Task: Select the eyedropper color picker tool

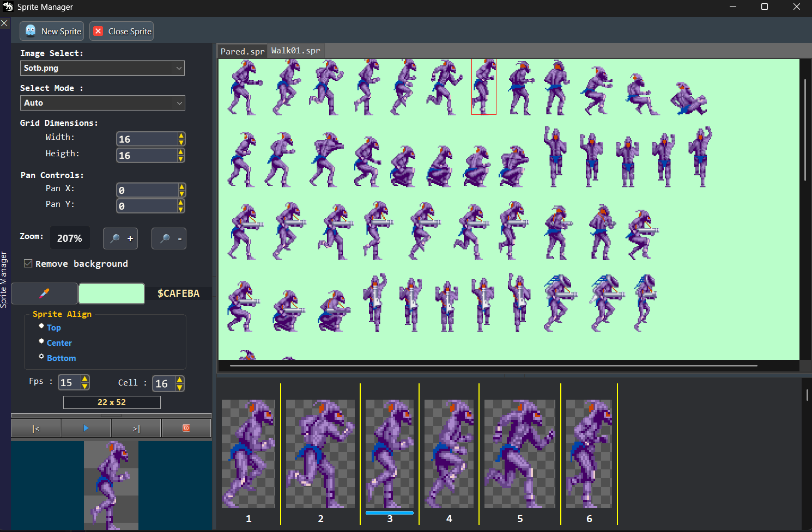Action: 44,293
